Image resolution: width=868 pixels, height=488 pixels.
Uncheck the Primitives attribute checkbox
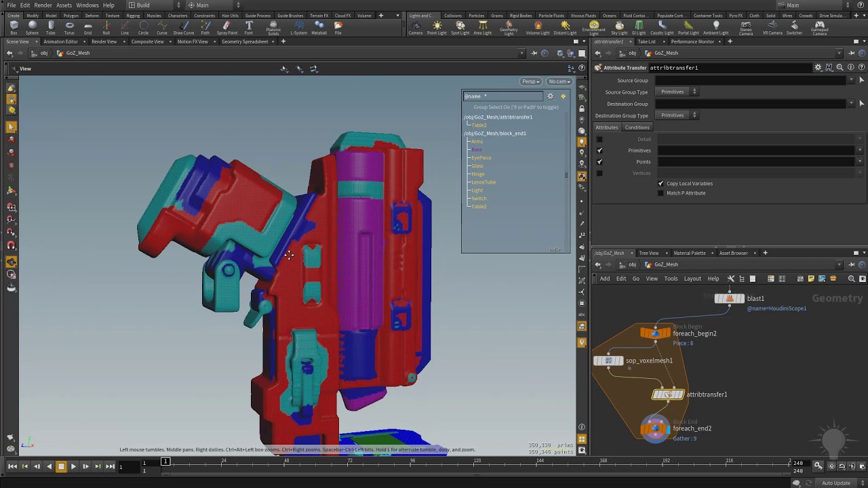(x=599, y=150)
